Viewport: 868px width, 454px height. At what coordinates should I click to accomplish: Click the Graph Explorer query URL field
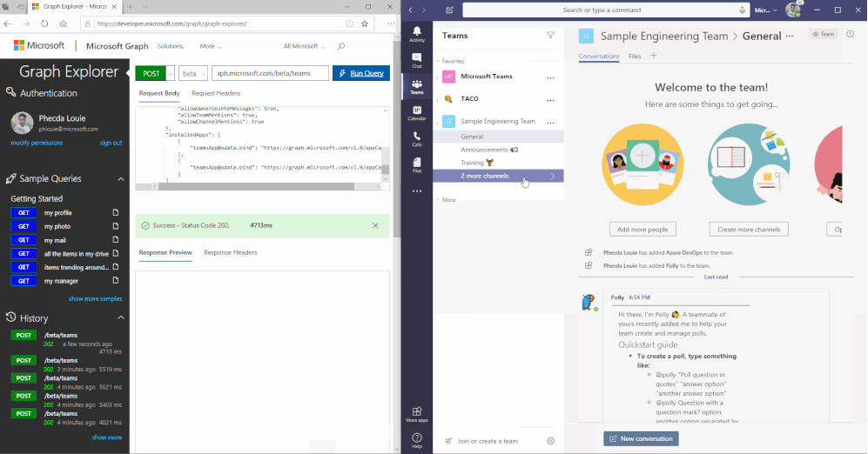[270, 73]
